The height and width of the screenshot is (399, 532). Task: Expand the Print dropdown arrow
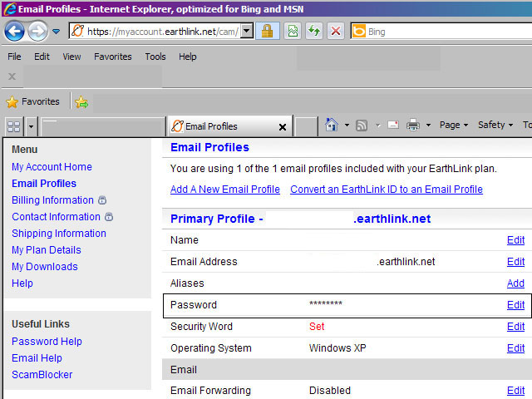428,126
